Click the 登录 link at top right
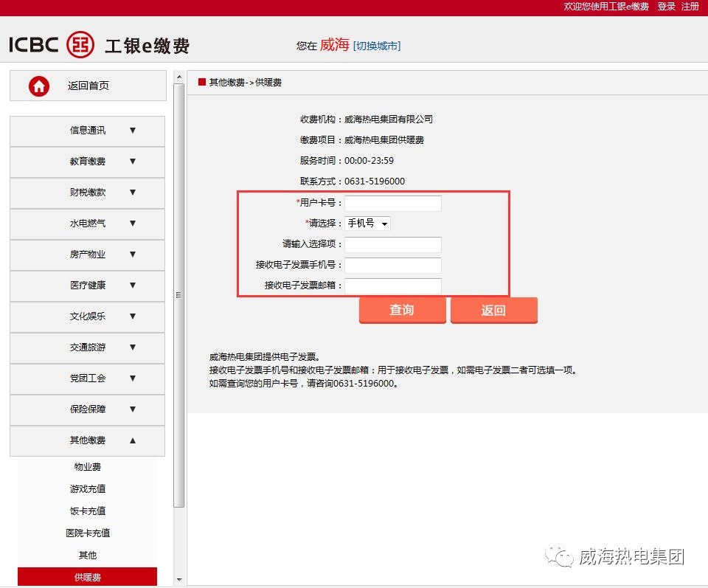Viewport: 708px width, 588px height. (666, 6)
